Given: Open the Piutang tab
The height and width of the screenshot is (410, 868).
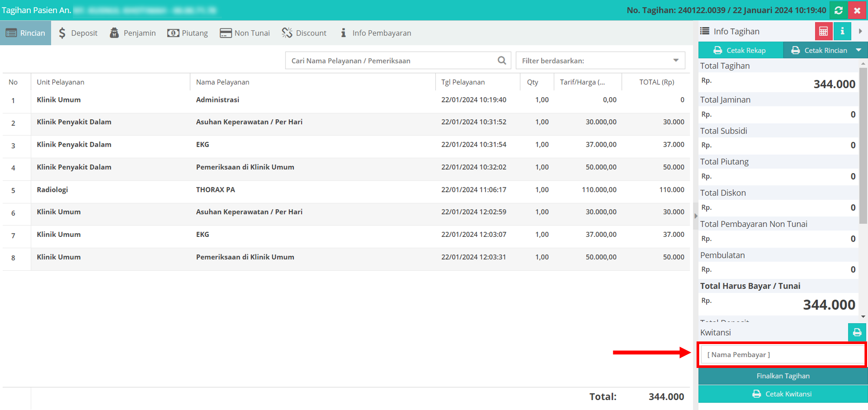Looking at the screenshot, I should [187, 33].
